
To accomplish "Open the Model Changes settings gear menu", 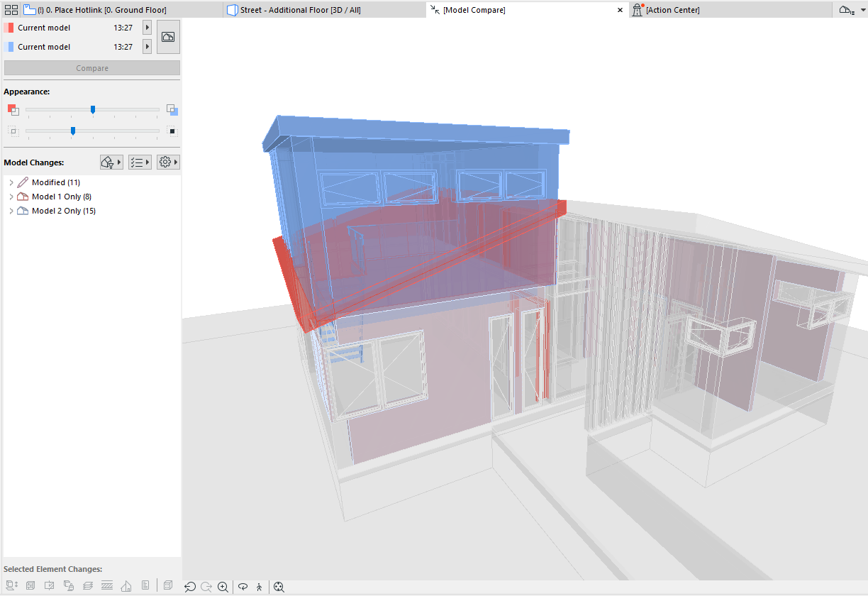I will pyautogui.click(x=168, y=162).
